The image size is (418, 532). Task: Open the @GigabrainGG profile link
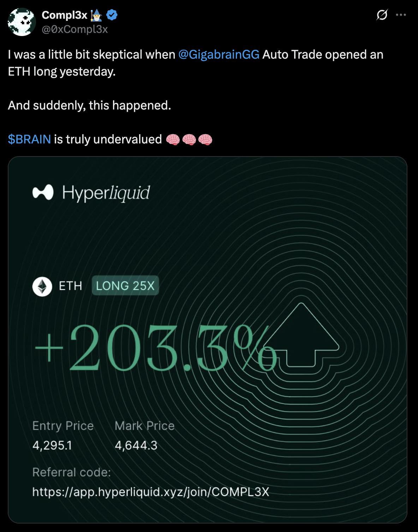tap(218, 54)
